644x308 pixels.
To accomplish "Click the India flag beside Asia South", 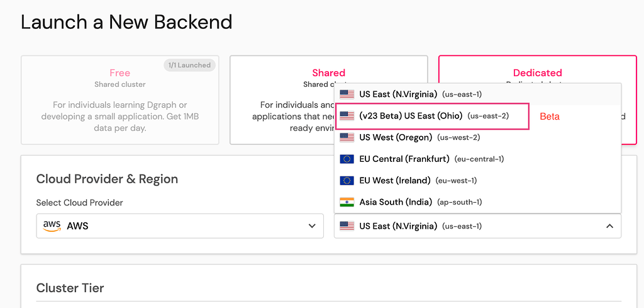I will click(x=347, y=202).
